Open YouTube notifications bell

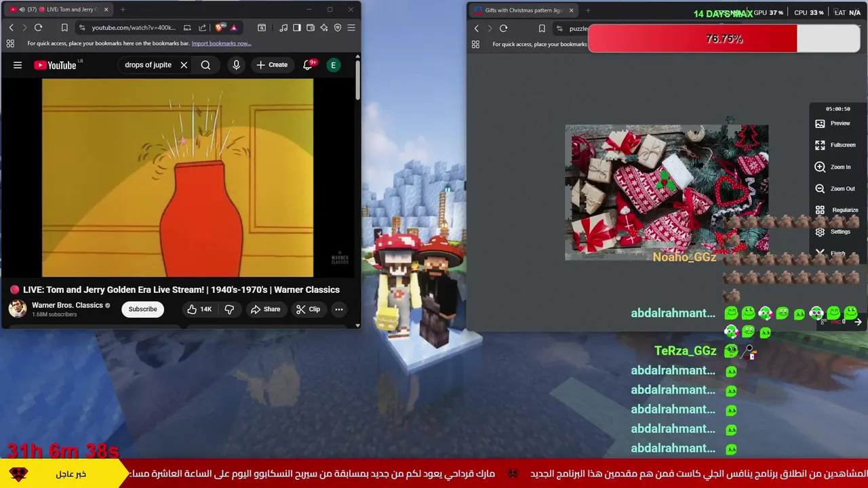[308, 64]
